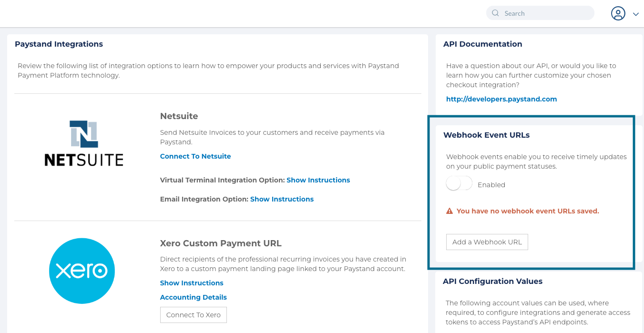Open the Xero Accounting Details link

[x=194, y=297]
